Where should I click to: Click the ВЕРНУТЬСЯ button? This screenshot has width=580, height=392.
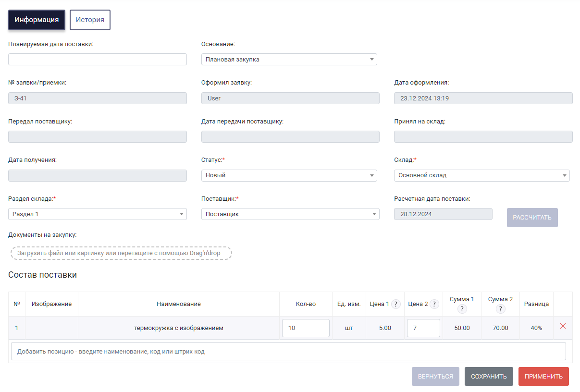point(435,377)
